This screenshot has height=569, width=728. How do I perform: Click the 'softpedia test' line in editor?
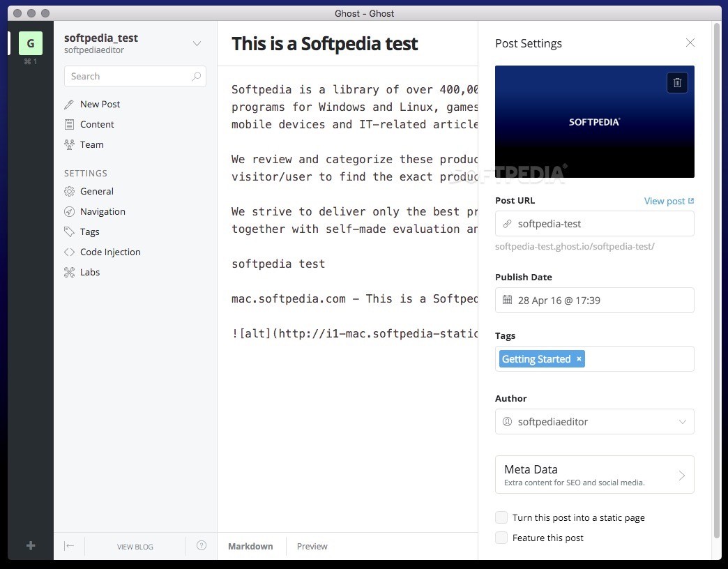pos(278,264)
